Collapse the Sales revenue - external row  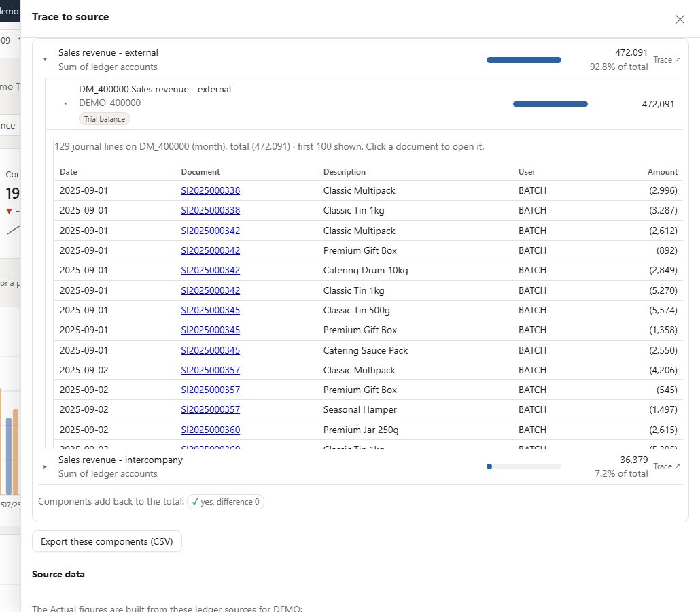click(x=45, y=59)
